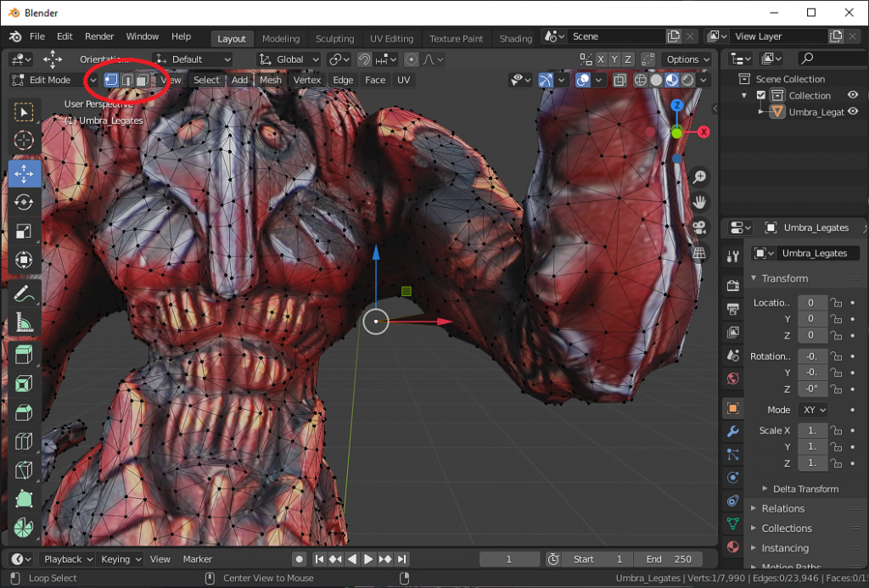This screenshot has height=588, width=869.
Task: Click the zoom magnifier icon in the viewport
Action: (x=698, y=176)
